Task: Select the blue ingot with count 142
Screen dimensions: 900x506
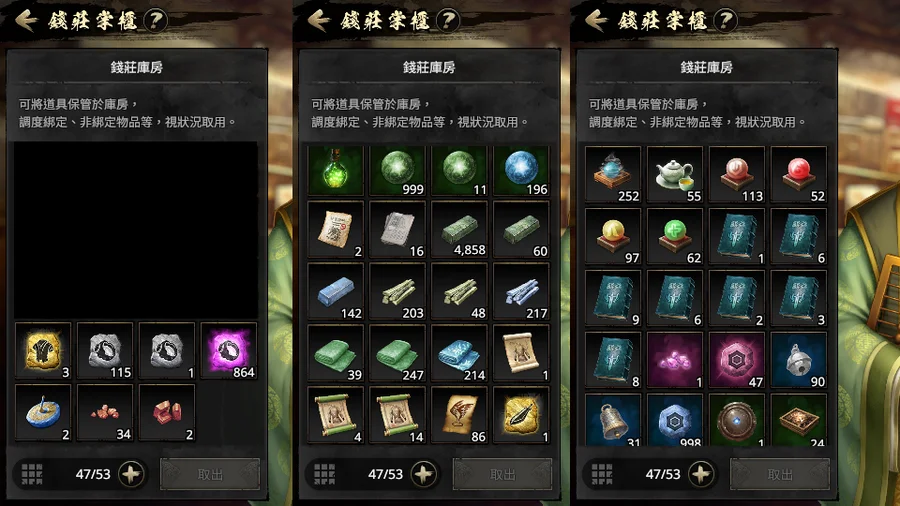Action: tap(336, 291)
